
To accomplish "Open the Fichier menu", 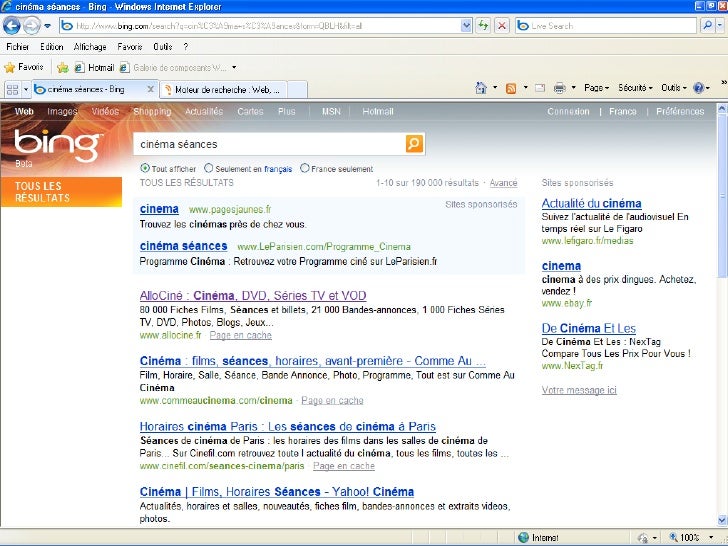I will point(18,46).
